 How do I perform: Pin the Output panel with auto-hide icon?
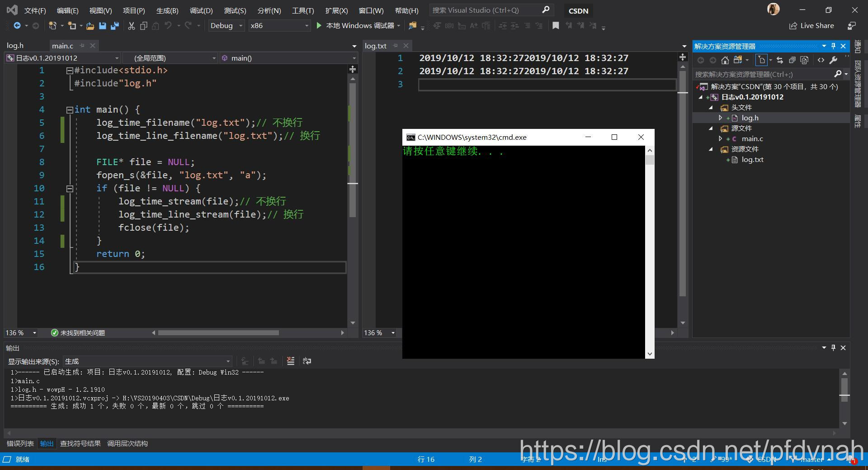(x=834, y=348)
